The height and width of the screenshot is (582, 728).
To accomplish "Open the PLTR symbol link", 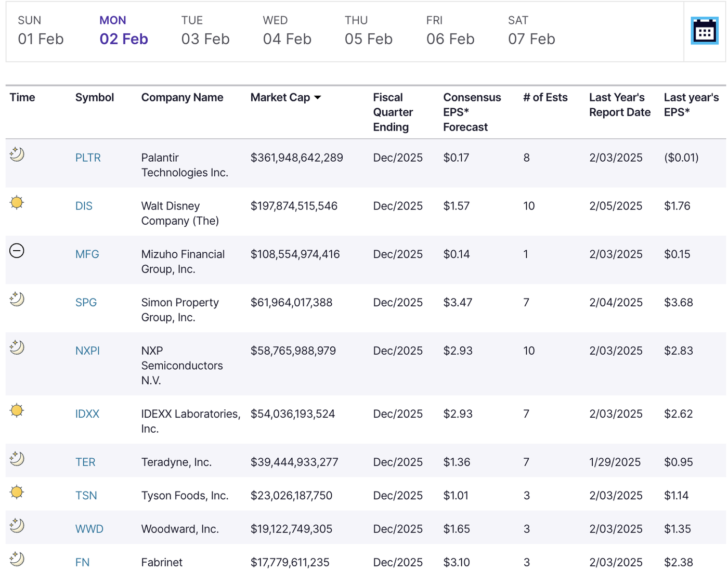I will point(88,158).
